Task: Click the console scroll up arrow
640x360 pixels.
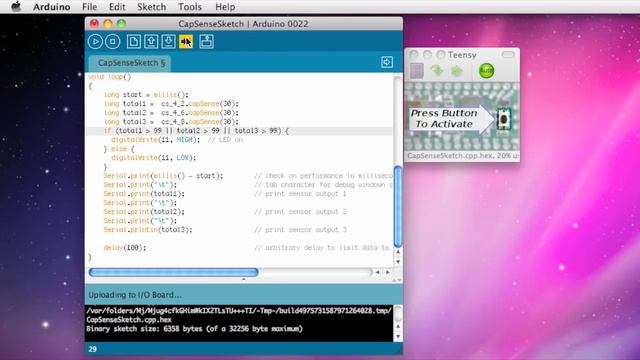Action: click(398, 327)
